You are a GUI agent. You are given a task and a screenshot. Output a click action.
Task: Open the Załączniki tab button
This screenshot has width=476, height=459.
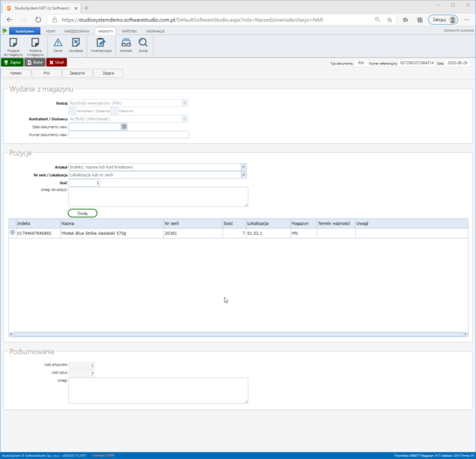(77, 73)
